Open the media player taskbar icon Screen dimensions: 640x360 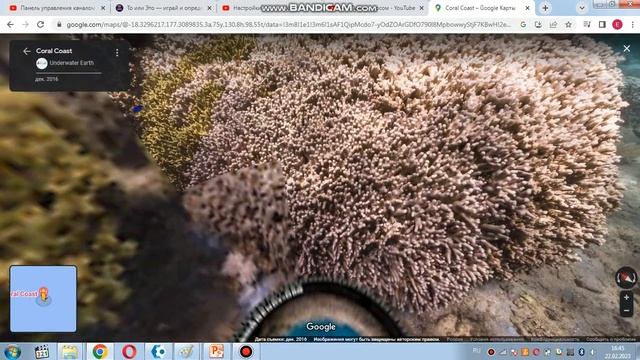click(42, 351)
